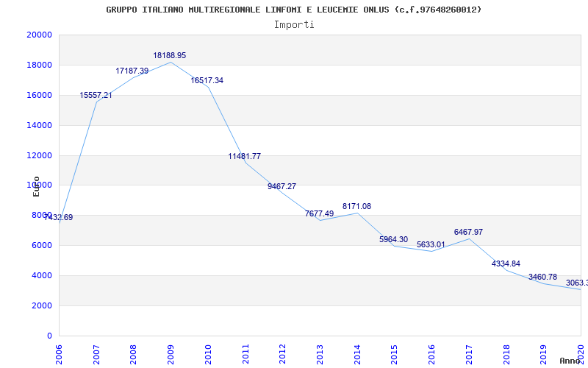Viewport: 588px width, 368px height.
Task: Click the 2013 x-axis year label
Action: pyautogui.click(x=320, y=354)
